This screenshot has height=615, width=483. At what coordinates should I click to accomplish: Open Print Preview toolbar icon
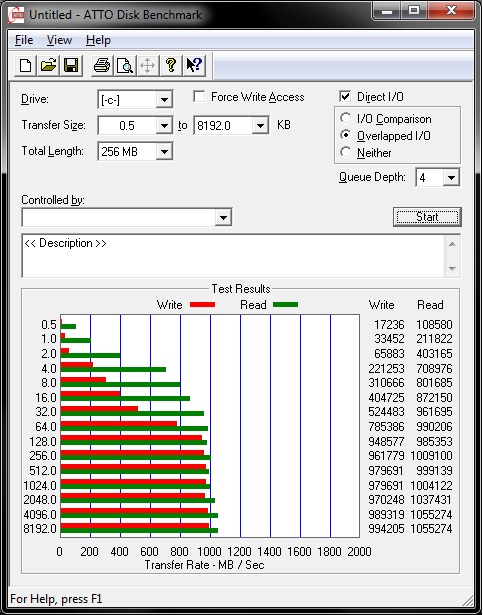(125, 65)
